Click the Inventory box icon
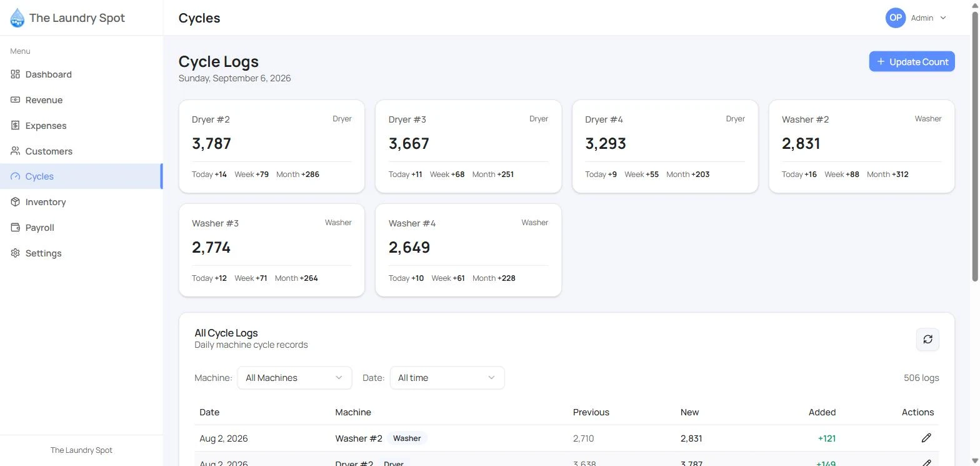980x466 pixels. pyautogui.click(x=16, y=202)
